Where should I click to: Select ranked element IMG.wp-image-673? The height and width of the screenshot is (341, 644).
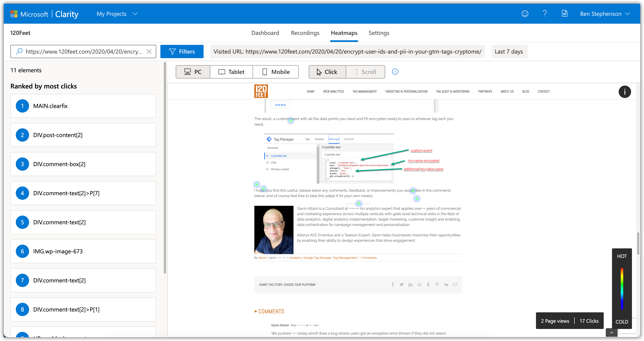click(x=83, y=251)
